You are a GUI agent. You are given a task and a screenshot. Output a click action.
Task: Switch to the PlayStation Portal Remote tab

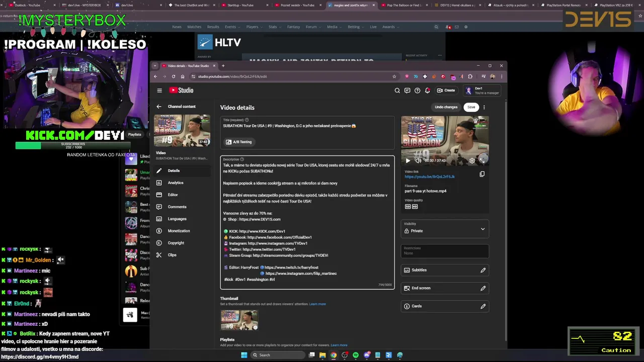coord(562,5)
